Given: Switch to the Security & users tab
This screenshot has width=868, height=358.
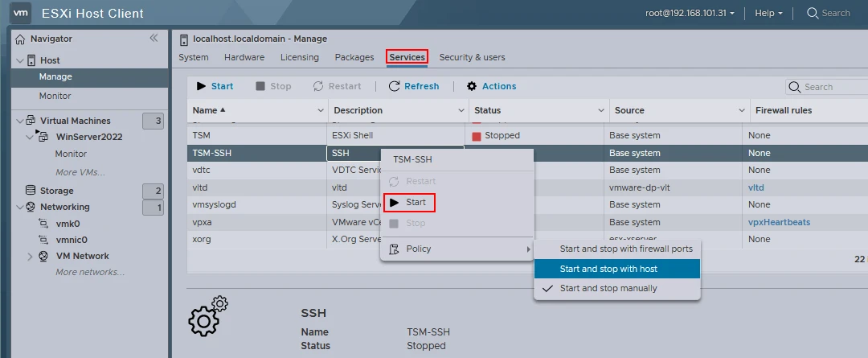Looking at the screenshot, I should [x=473, y=57].
